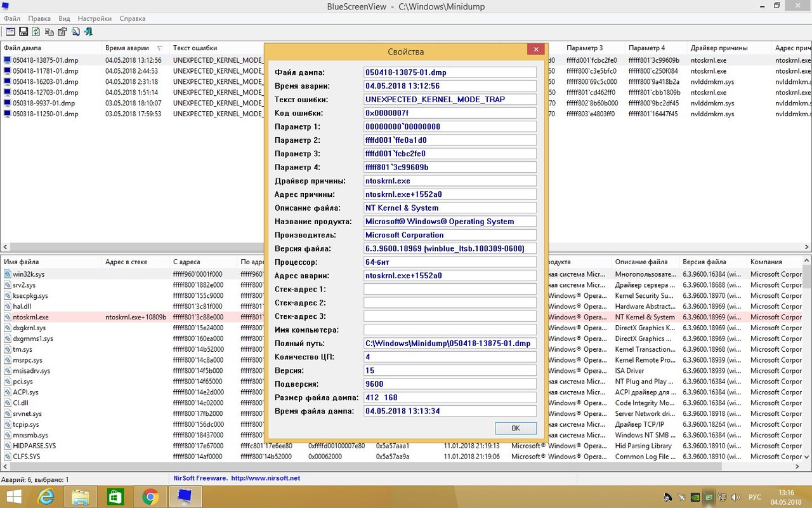Click the volume speaker tray icon
Screen dimensions: 812x508
click(735, 497)
